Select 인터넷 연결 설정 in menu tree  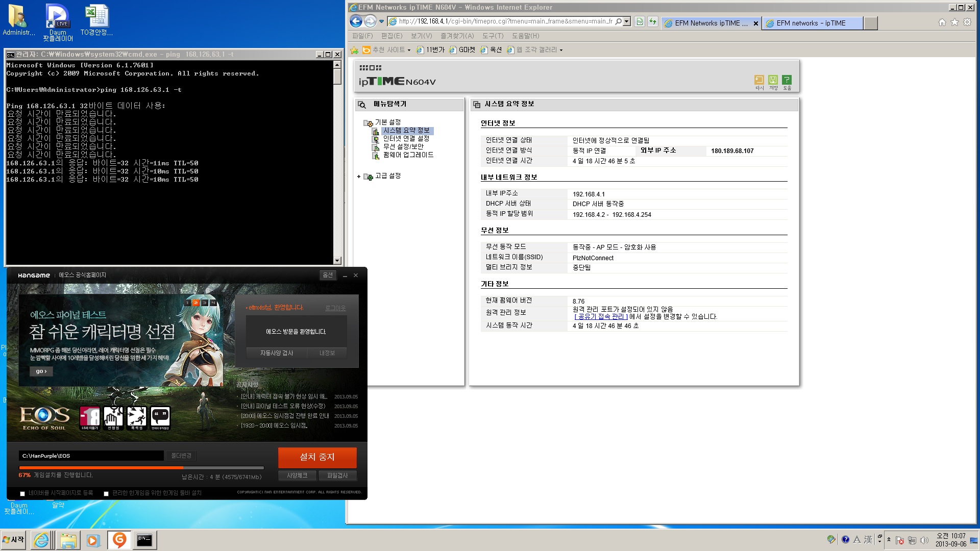[406, 139]
